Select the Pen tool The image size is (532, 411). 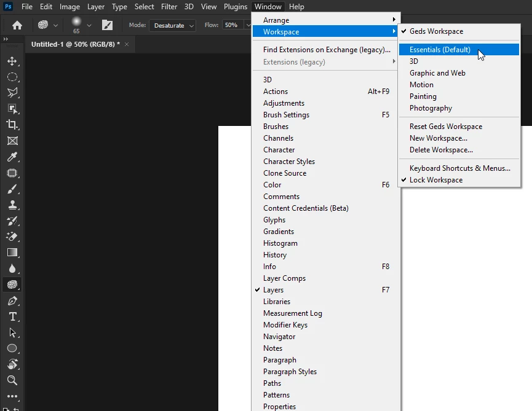point(12,301)
